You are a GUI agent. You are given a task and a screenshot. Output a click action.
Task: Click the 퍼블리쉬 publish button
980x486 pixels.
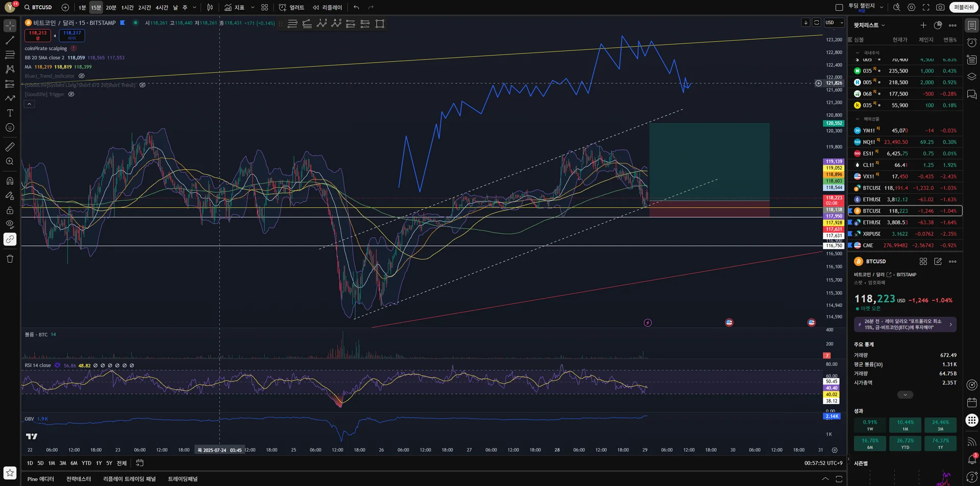963,7
